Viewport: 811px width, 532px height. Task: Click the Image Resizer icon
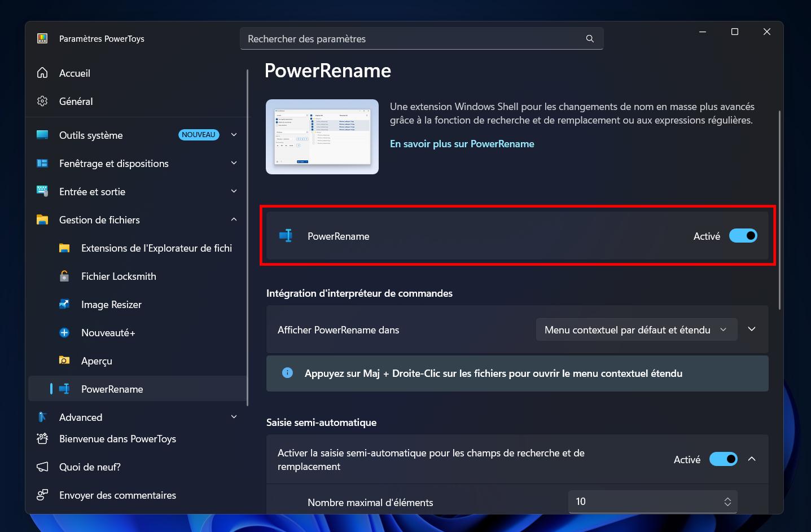pos(64,304)
